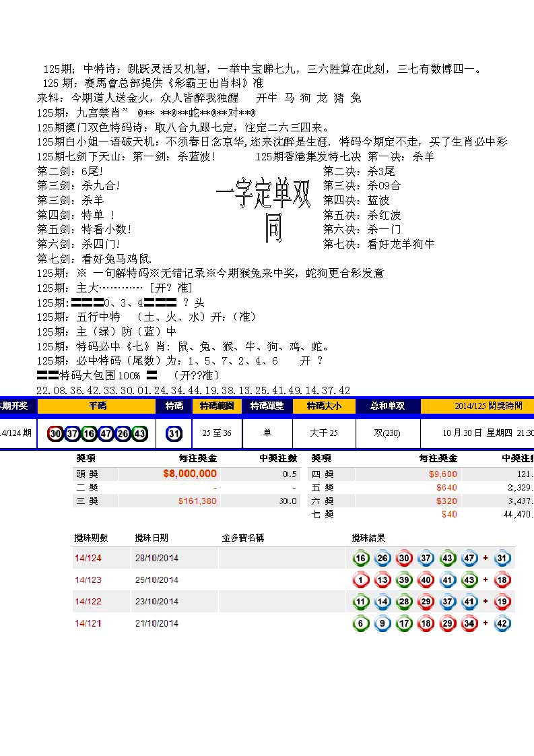Click ball 39 in draw 14/123 row
The image size is (534, 756).
tap(404, 580)
